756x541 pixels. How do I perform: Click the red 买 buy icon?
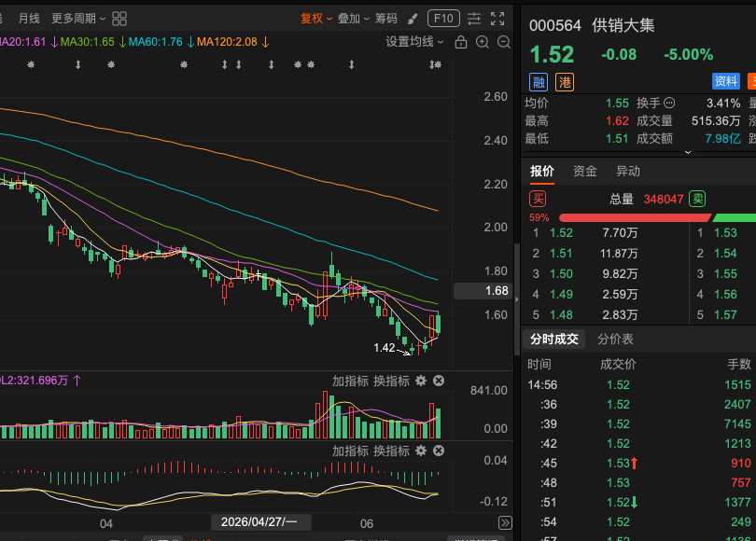[x=539, y=199]
